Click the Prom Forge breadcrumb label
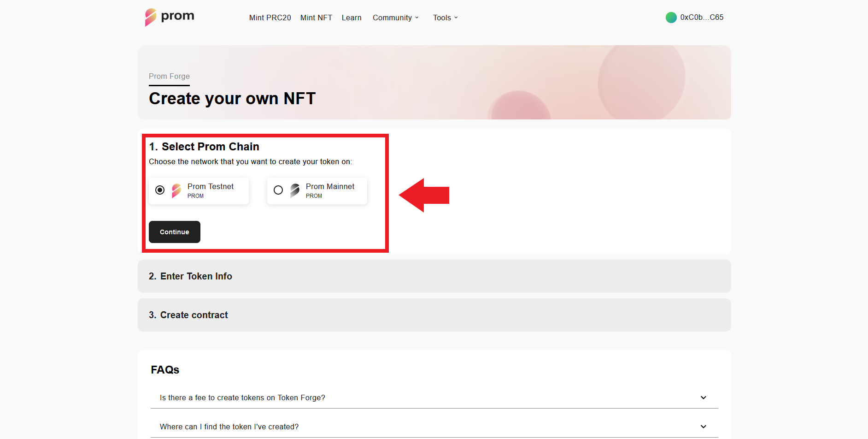The image size is (868, 439). click(x=169, y=76)
